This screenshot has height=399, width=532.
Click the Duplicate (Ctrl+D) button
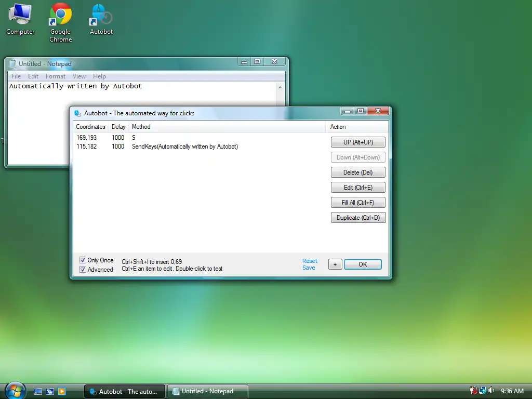358,218
